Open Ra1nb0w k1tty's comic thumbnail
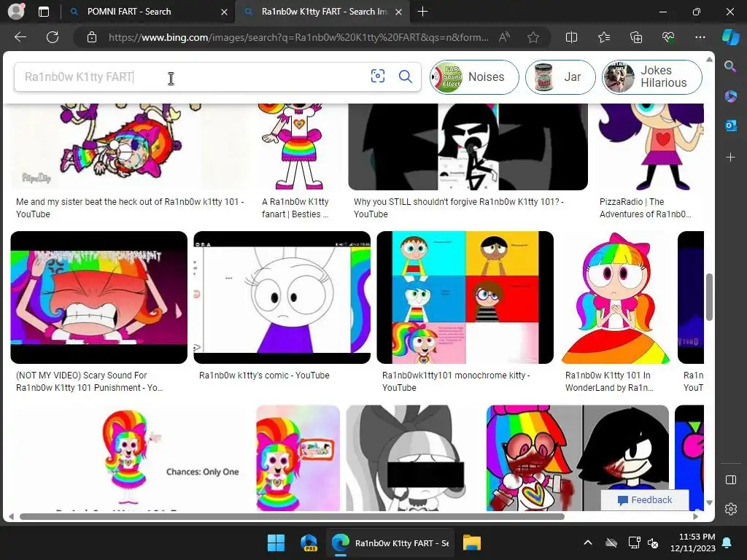The width and height of the screenshot is (747, 560). [282, 297]
